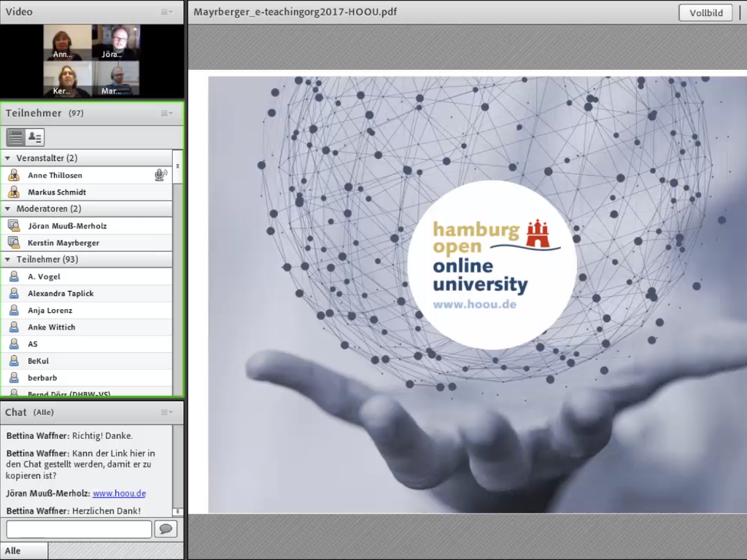
Task: Select participant name Kerstin Mayrberger
Action: (63, 243)
